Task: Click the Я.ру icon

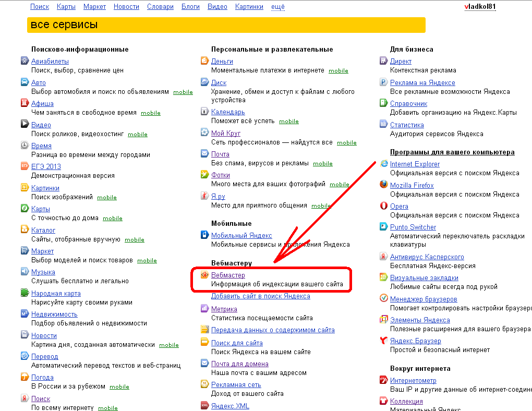Action: 204,196
